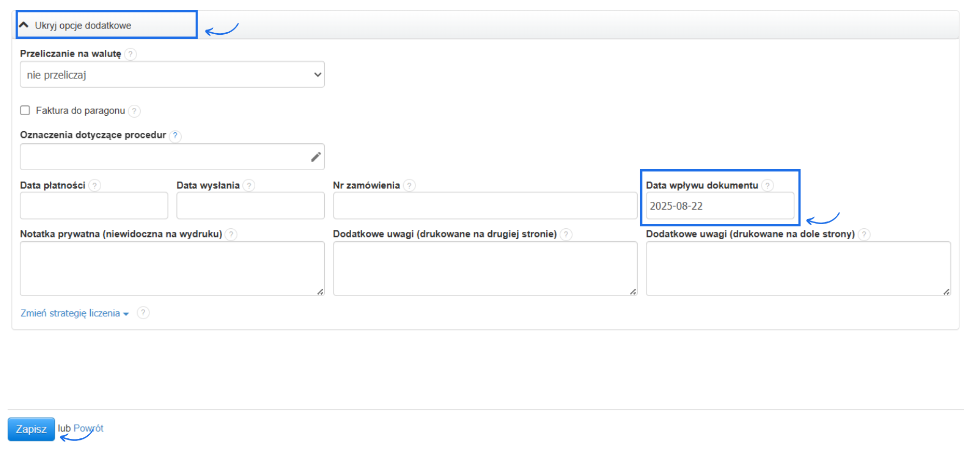
Task: Open the Przeliczanie na walutę dropdown
Action: (172, 75)
